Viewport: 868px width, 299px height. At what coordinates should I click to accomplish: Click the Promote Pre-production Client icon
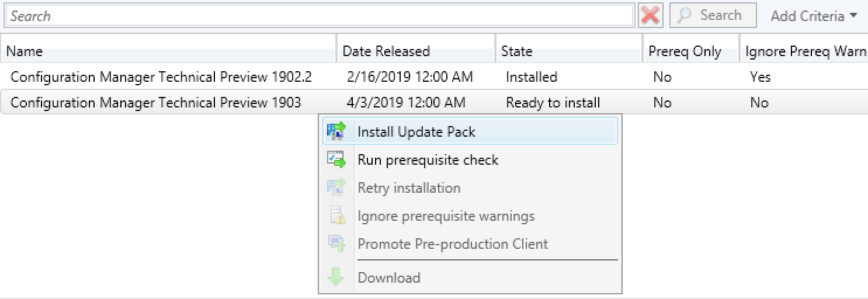336,244
